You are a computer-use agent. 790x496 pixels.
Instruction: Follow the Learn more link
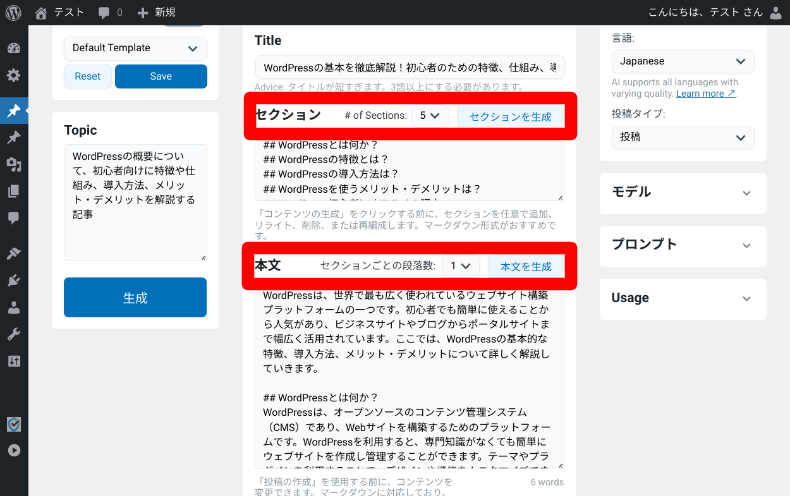[706, 94]
